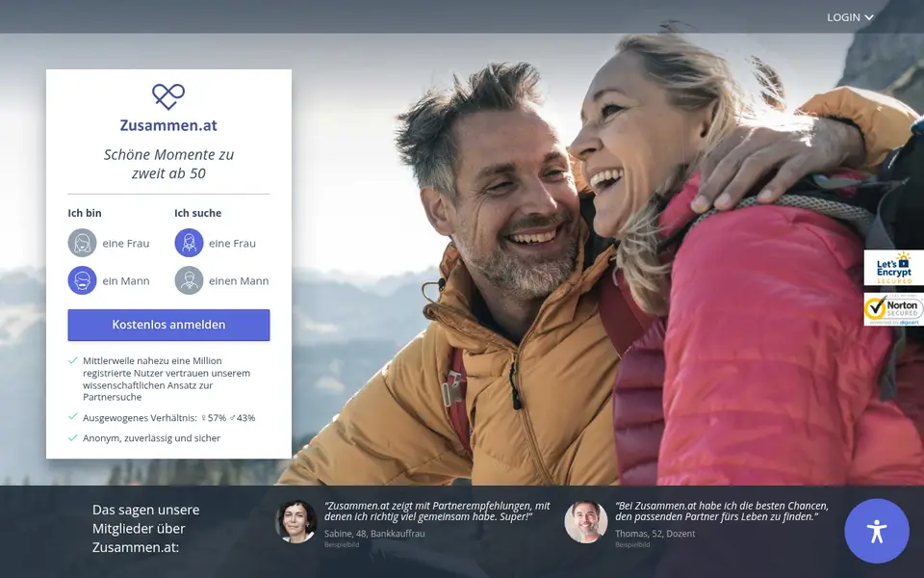Image resolution: width=924 pixels, height=578 pixels.
Task: Open the accessibility options button
Action: click(x=876, y=531)
